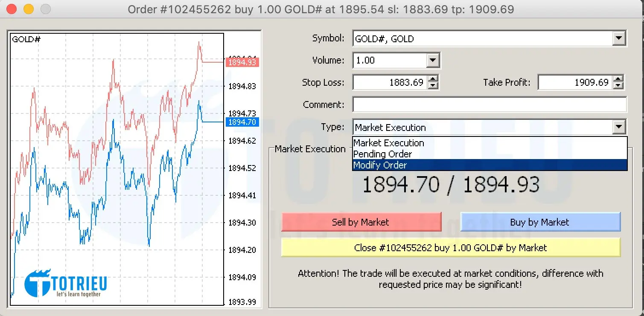Choose Modify Order in the Type list
644x316 pixels.
tap(490, 165)
